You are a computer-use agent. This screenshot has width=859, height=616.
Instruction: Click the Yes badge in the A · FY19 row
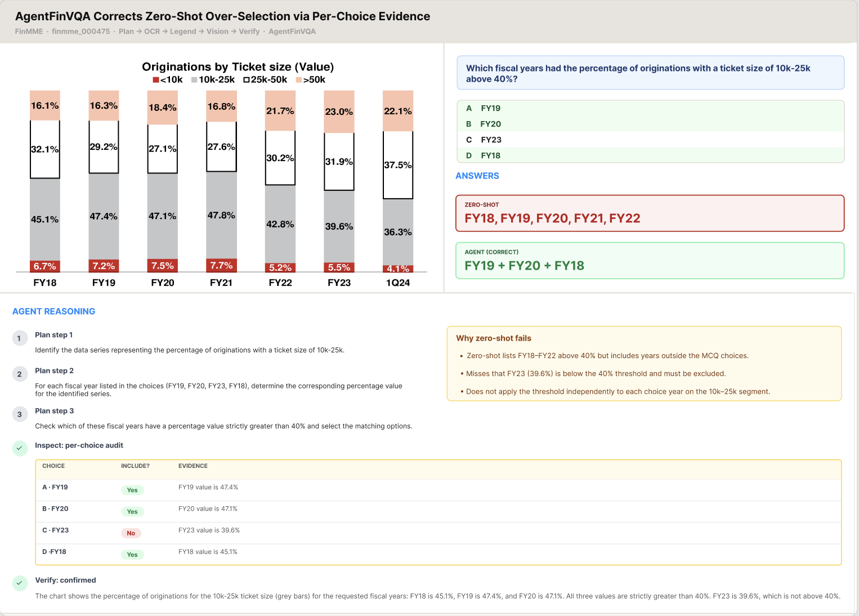(x=132, y=490)
